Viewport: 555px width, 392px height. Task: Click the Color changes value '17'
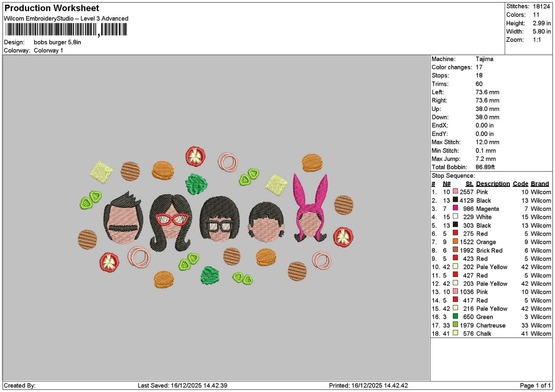(479, 67)
